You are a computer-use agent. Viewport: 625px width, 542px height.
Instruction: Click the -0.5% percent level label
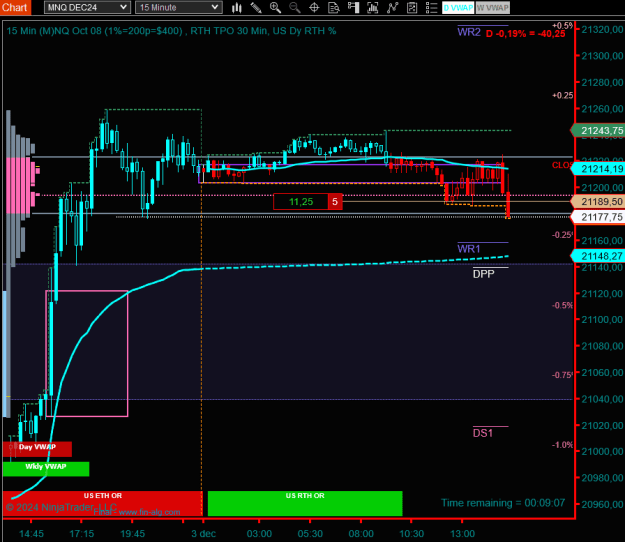562,305
